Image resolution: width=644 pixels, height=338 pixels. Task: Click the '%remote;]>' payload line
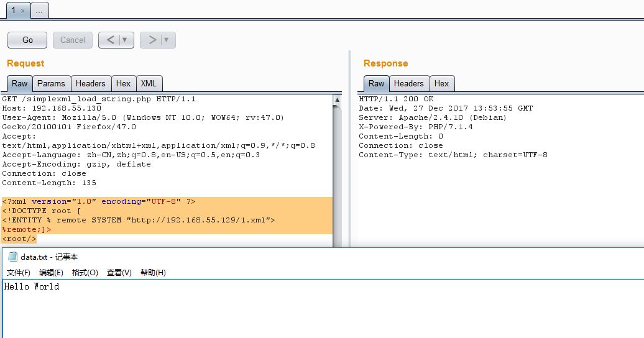pyautogui.click(x=27, y=229)
